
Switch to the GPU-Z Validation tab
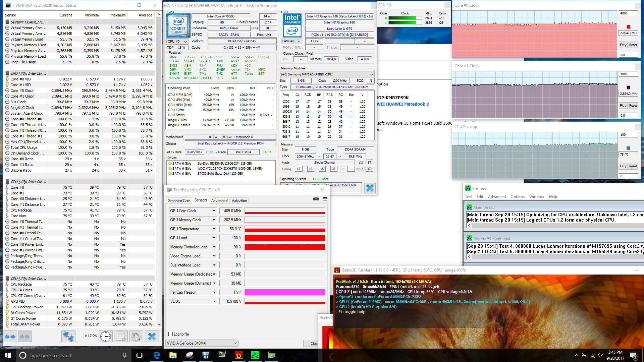tap(239, 201)
